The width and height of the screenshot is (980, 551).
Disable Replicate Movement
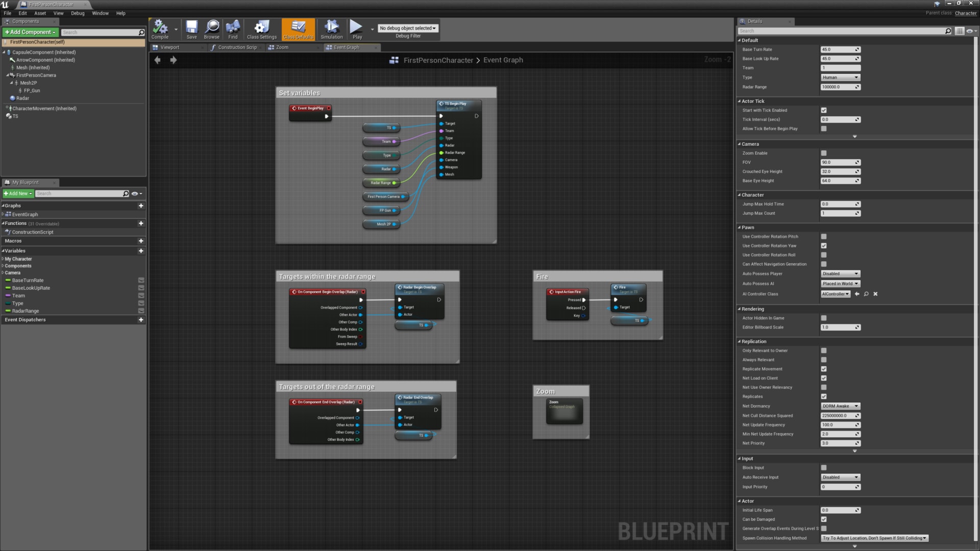pyautogui.click(x=823, y=369)
